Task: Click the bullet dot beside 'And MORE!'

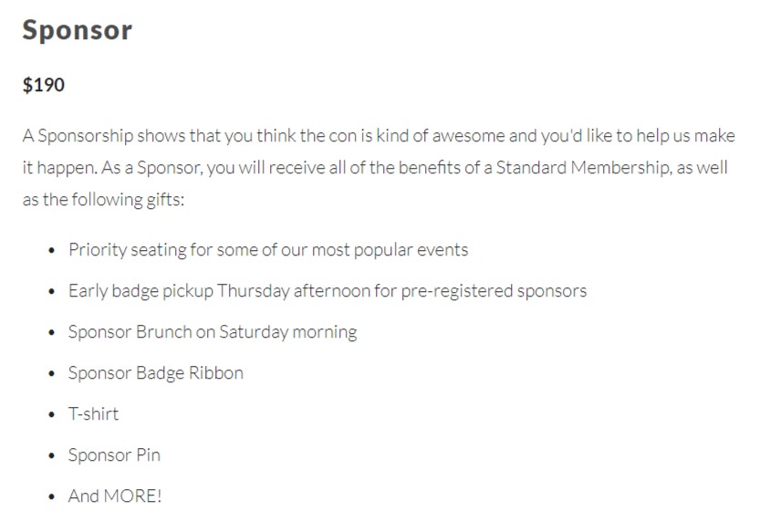Action: [51, 497]
